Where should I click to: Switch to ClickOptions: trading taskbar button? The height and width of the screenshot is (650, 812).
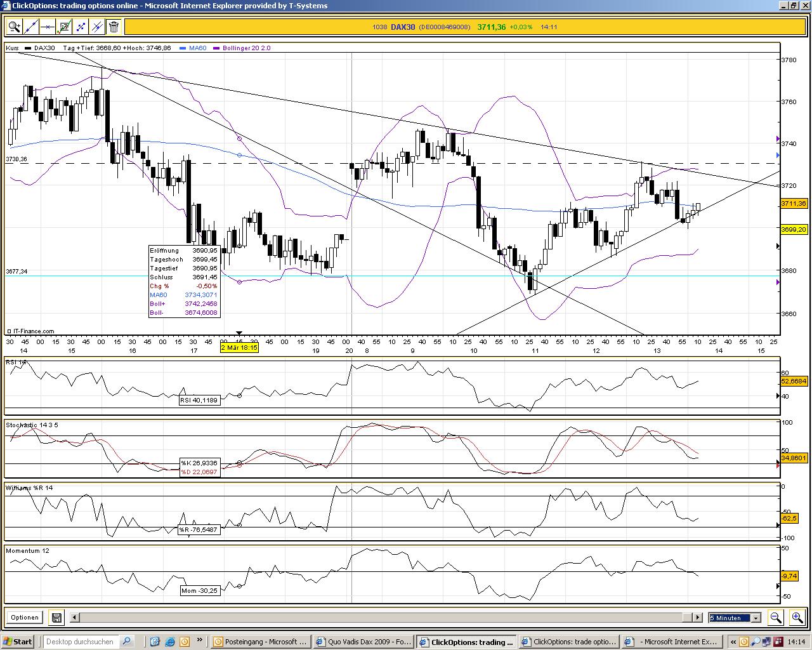click(x=466, y=641)
